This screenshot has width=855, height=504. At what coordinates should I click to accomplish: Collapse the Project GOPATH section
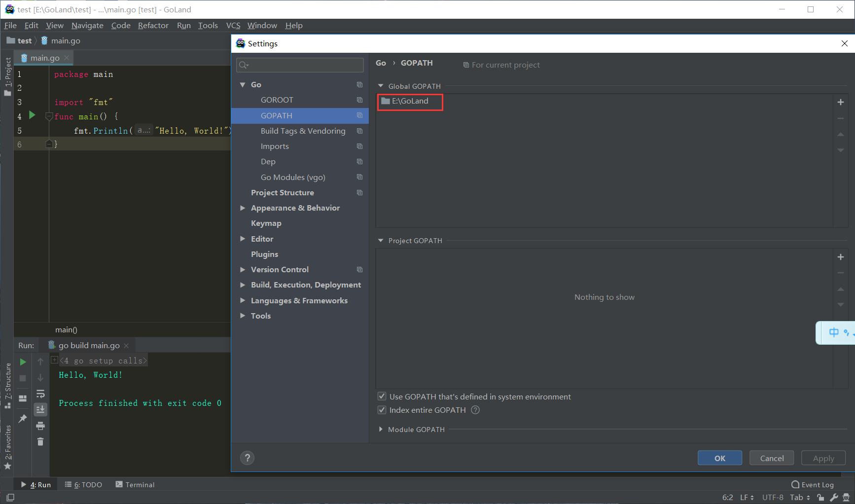[x=381, y=241]
